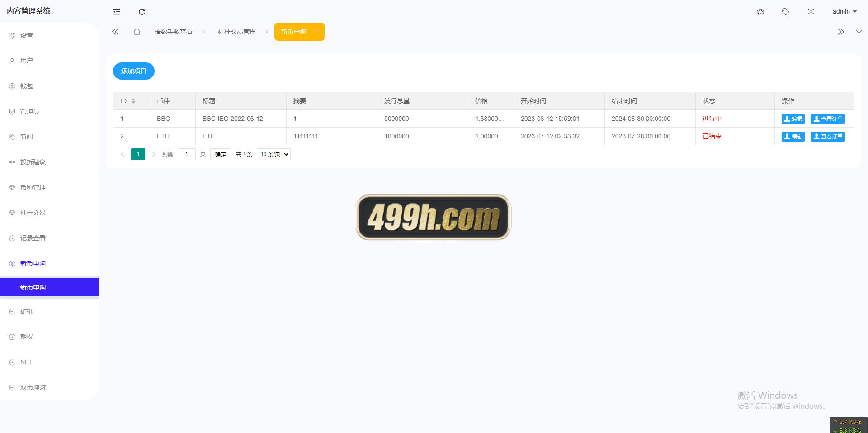The image size is (868, 433).
Task: Toggle the sidebar collapse icon
Action: click(x=117, y=12)
